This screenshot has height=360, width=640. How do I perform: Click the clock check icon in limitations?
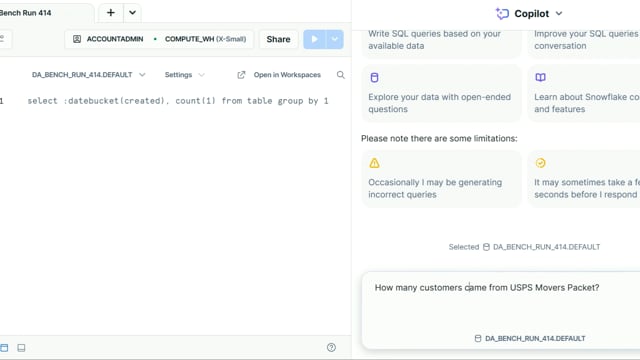pyautogui.click(x=540, y=163)
